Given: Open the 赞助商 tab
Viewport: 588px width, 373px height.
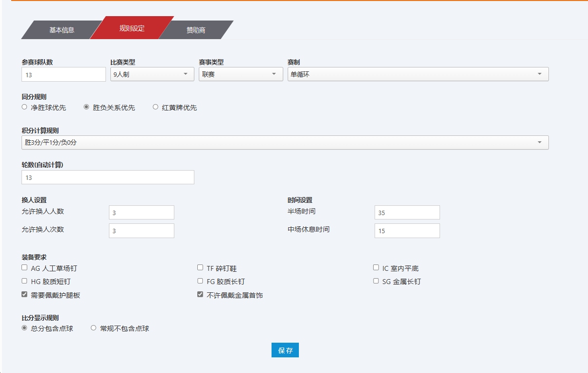Looking at the screenshot, I should (x=195, y=30).
